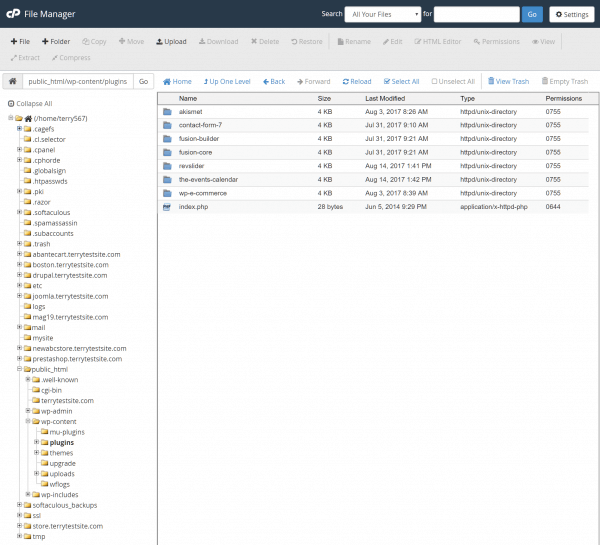Viewport: 600px width, 545px height.
Task: Expand the themes tree node
Action: pyautogui.click(x=37, y=452)
